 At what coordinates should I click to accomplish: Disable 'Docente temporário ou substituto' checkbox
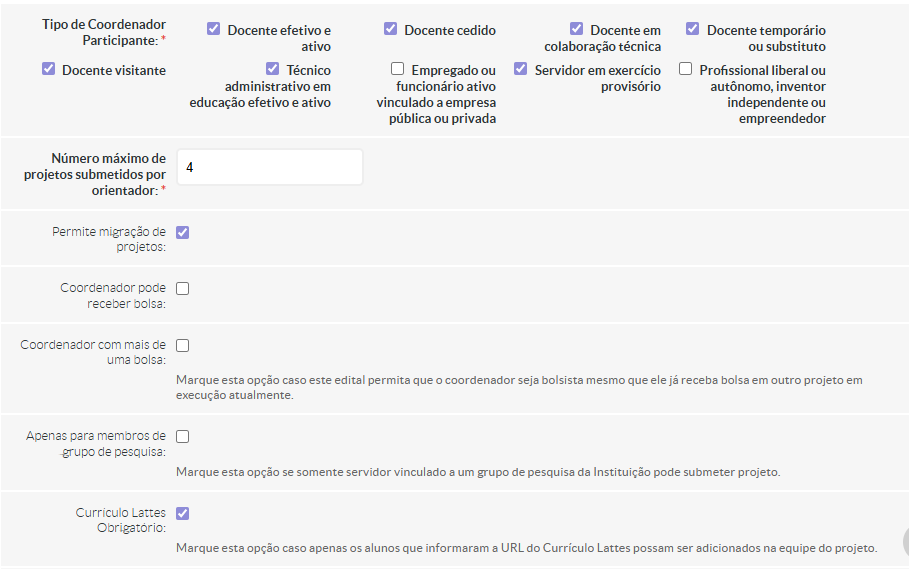693,29
